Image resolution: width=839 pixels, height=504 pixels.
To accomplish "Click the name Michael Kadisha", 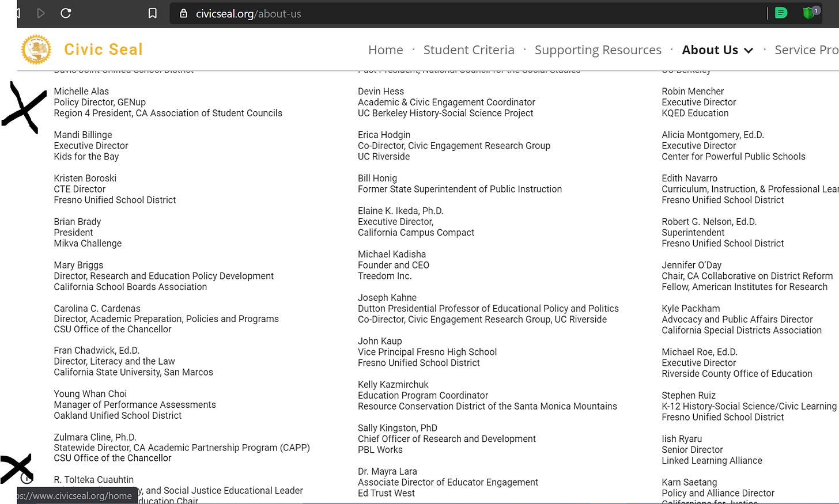I will tap(392, 254).
